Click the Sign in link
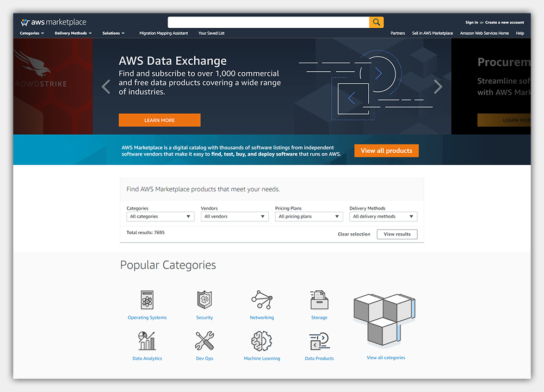The height and width of the screenshot is (392, 544). pyautogui.click(x=472, y=22)
